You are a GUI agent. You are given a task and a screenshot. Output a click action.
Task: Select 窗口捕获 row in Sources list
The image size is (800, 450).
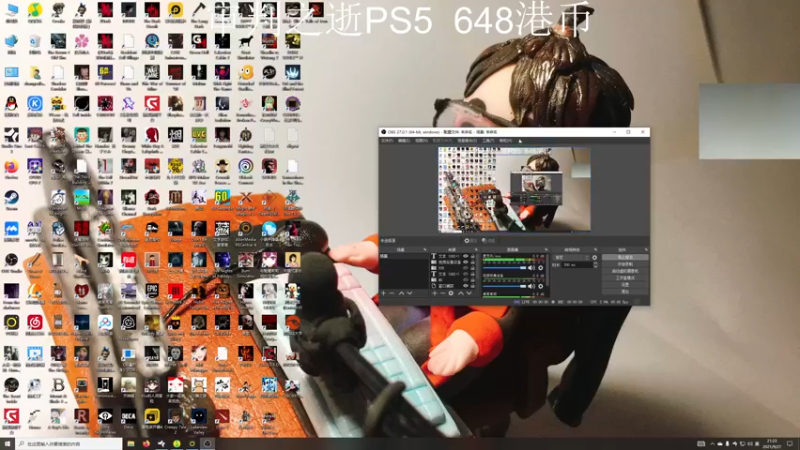click(x=453, y=286)
